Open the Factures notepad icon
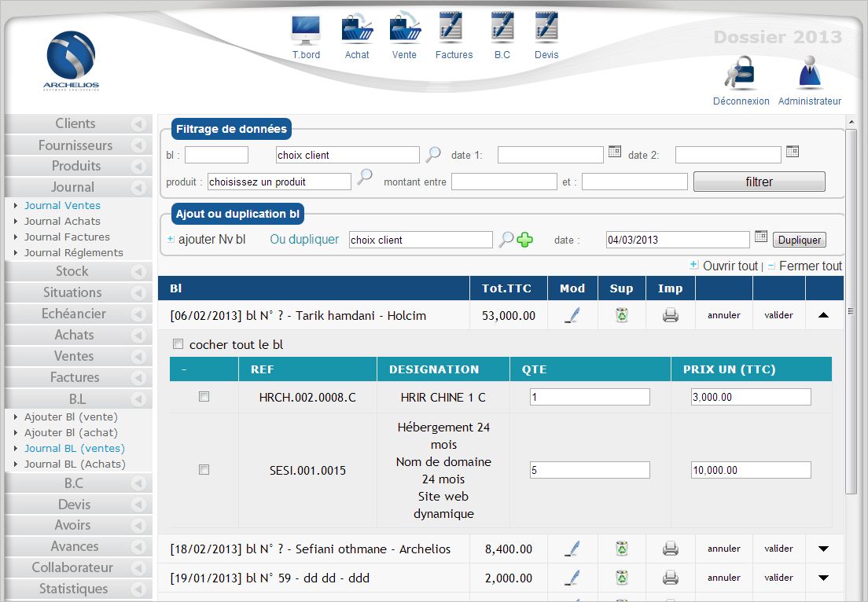This screenshot has width=868, height=602. (x=454, y=28)
